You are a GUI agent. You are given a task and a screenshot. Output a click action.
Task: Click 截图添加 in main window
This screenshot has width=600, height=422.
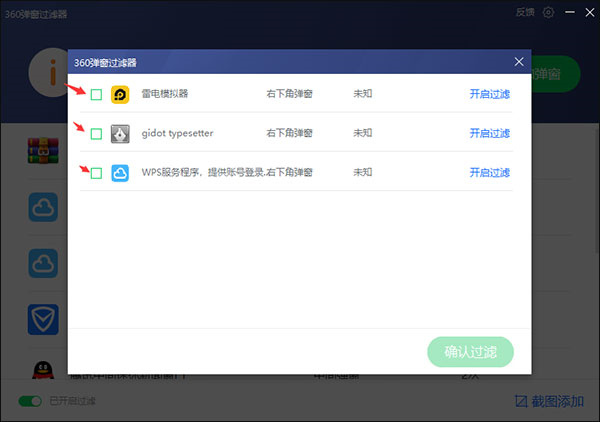(x=549, y=401)
